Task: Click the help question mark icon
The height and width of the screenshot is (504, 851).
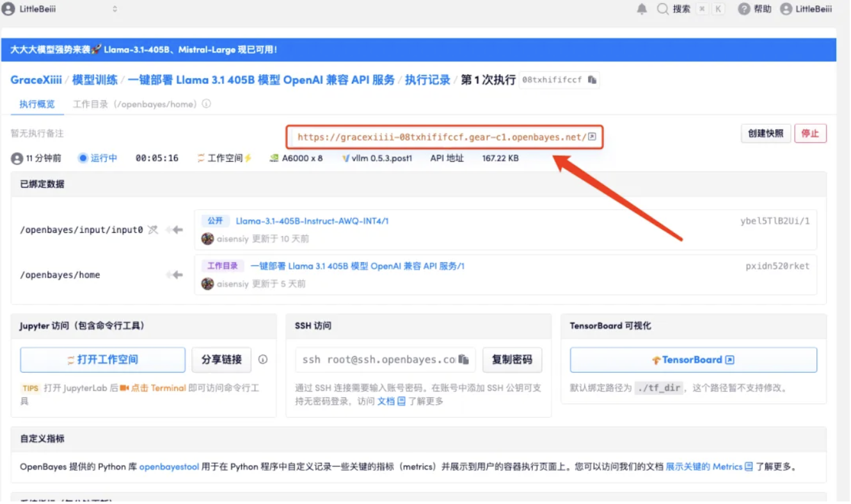Action: coord(744,9)
